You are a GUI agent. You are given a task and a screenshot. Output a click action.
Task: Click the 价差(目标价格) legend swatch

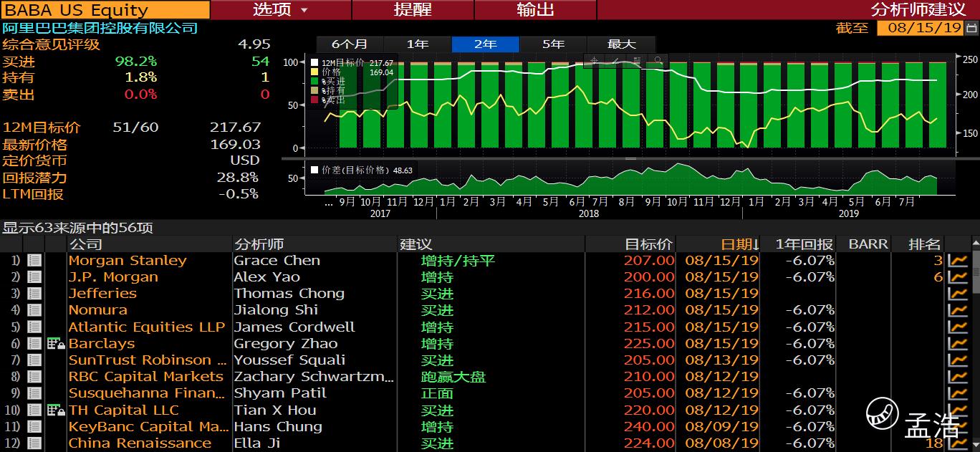point(314,170)
